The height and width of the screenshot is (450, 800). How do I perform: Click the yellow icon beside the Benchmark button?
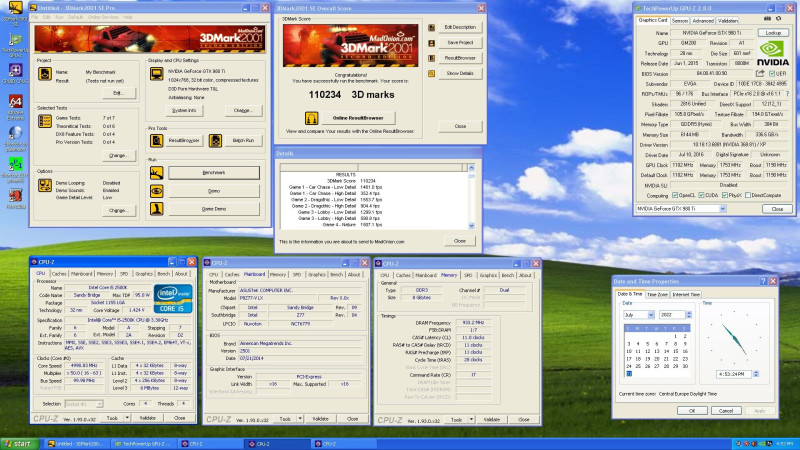point(157,173)
